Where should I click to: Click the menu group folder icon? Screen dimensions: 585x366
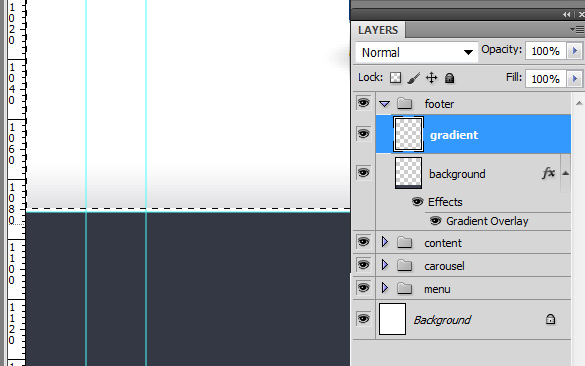404,288
